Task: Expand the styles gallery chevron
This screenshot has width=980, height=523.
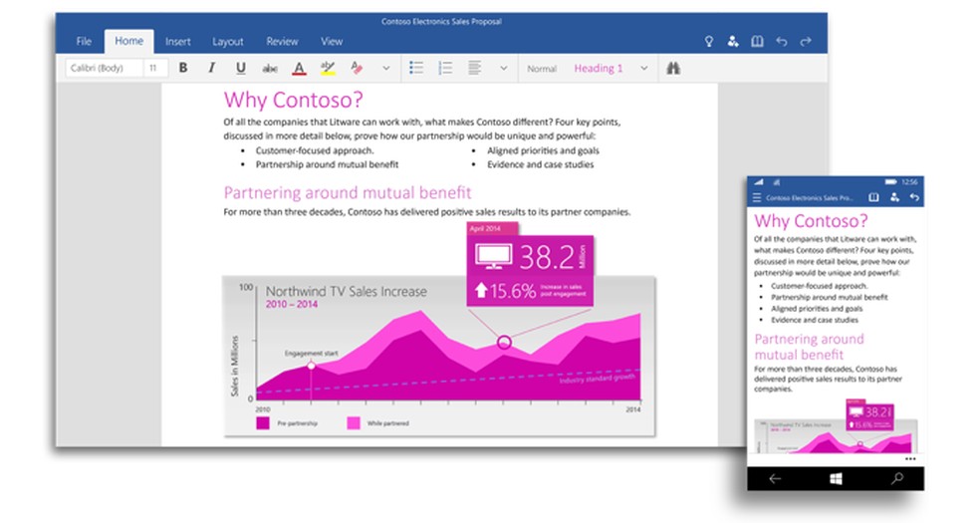Action: (x=644, y=68)
